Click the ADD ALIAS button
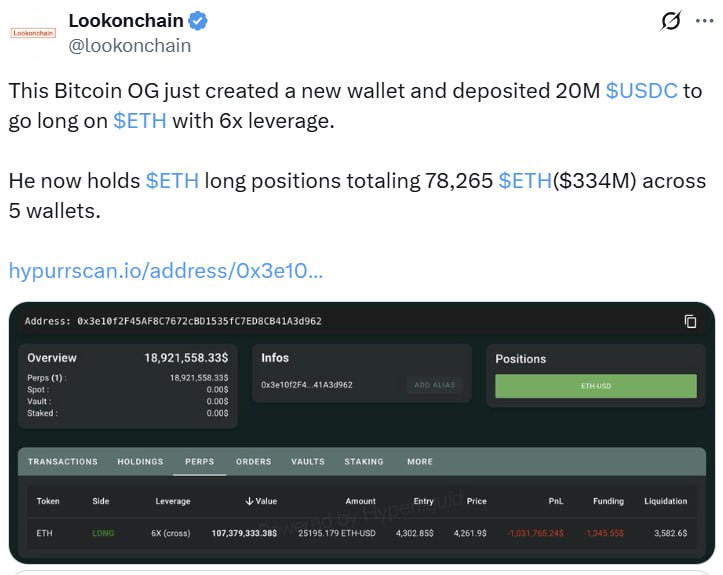The image size is (723, 575). [435, 385]
